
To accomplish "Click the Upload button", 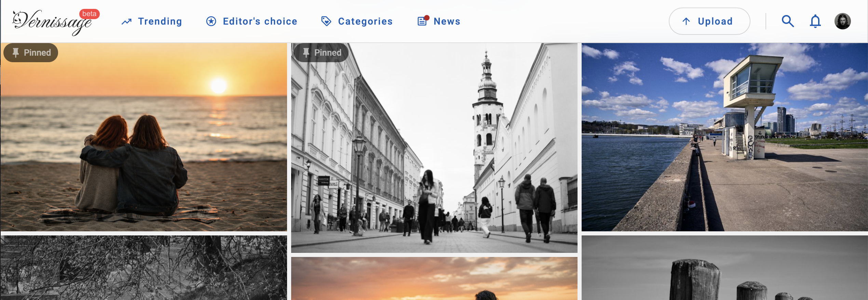I will (x=709, y=21).
